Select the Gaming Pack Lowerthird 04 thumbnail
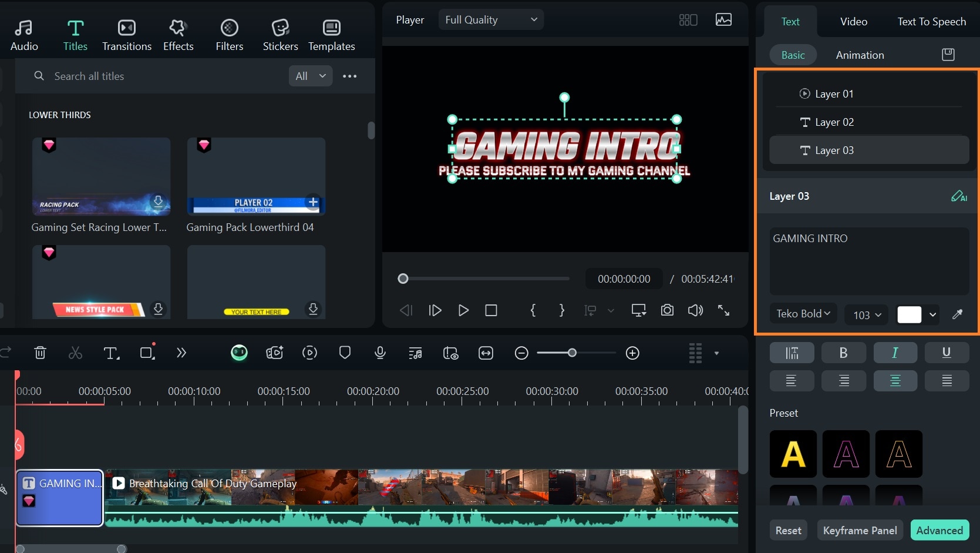The image size is (980, 553). coord(256,176)
